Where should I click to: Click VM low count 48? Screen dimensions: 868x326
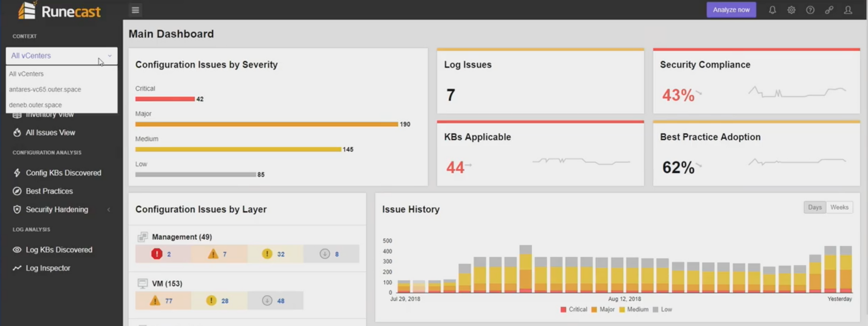tap(281, 300)
